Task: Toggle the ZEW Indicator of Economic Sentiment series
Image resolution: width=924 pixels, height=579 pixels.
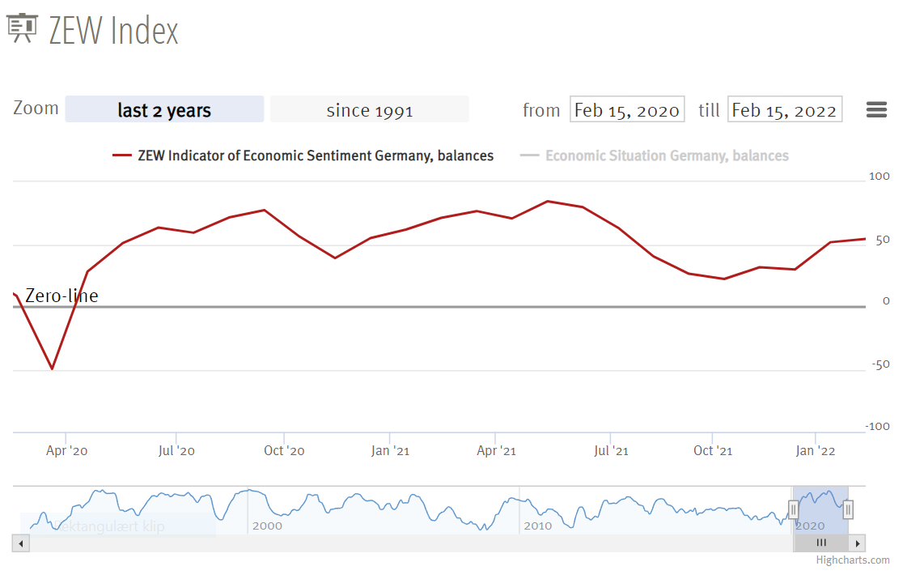Action: pos(316,155)
